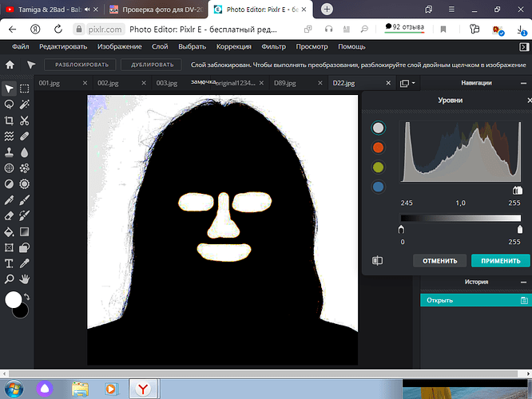The image size is (532, 399).
Task: Open the Коррекция menu
Action: [x=234, y=46]
